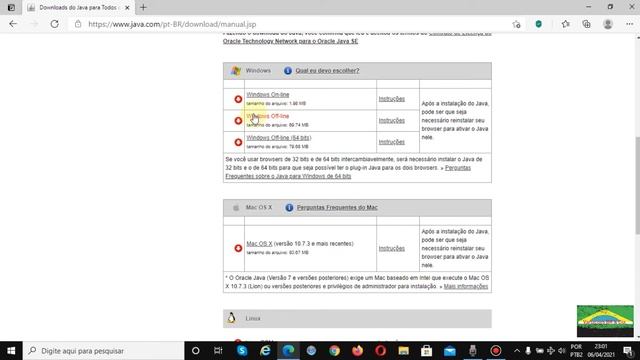Open Google Chrome from the taskbar
The width and height of the screenshot is (640, 360).
click(334, 351)
